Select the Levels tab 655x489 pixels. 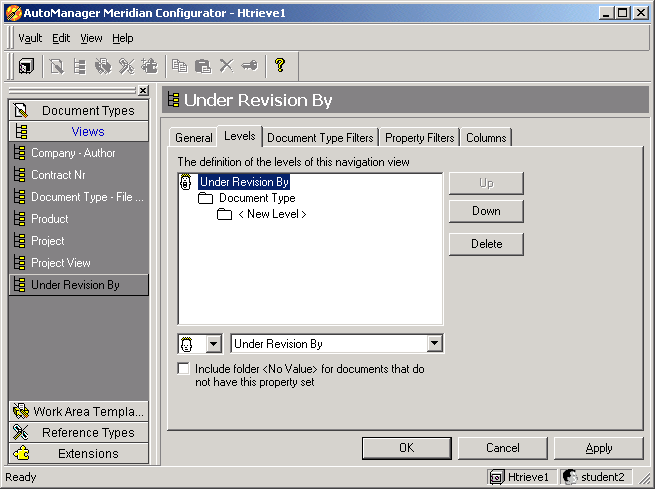pyautogui.click(x=240, y=136)
